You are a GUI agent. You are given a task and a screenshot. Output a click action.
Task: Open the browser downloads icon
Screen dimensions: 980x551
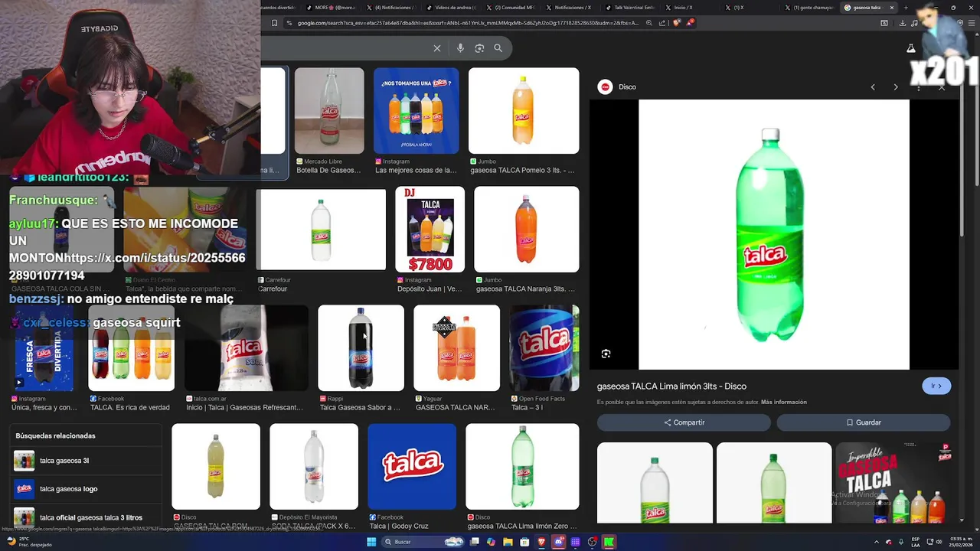coord(903,23)
